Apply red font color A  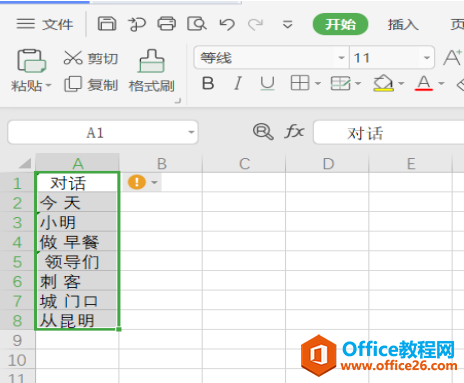424,83
